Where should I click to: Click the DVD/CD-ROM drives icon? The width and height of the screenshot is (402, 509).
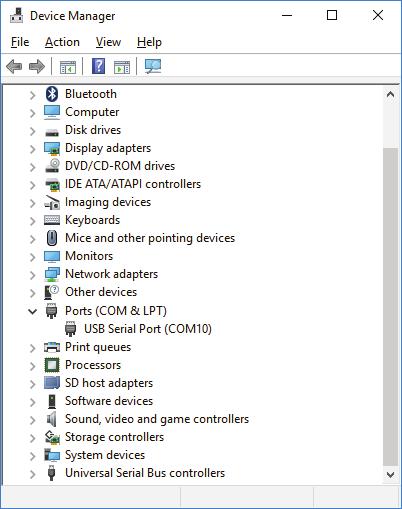pos(52,166)
